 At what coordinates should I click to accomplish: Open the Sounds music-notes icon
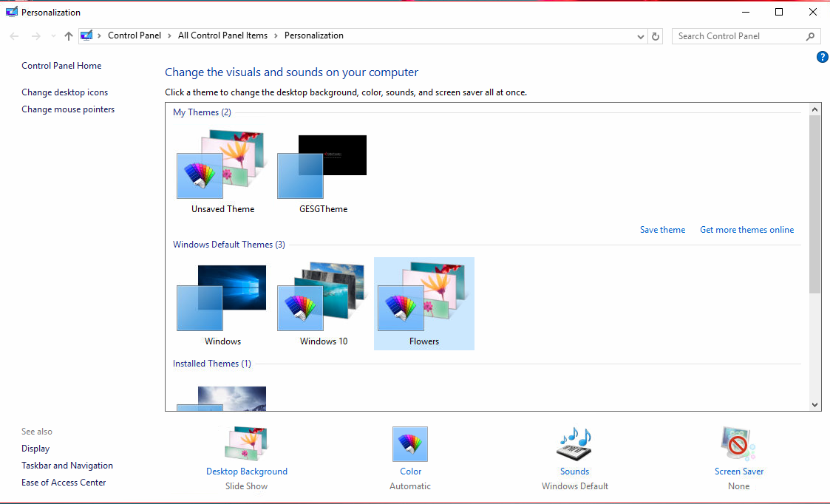[x=574, y=443]
